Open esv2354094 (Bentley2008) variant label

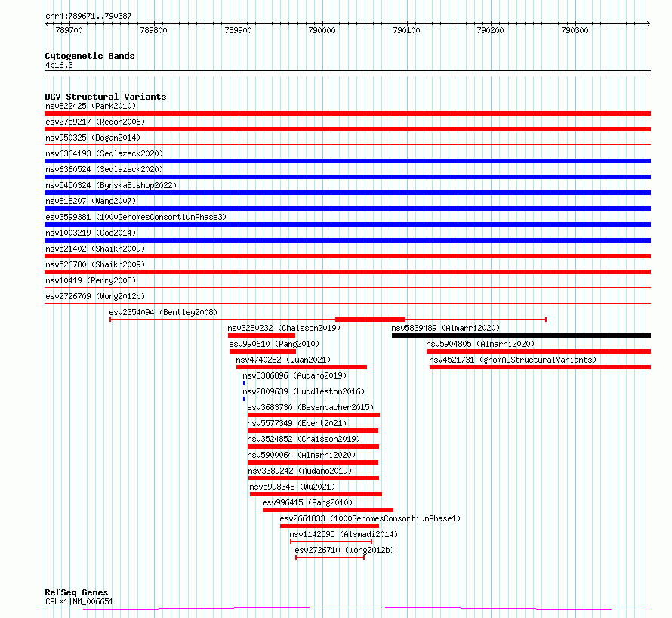tap(163, 312)
